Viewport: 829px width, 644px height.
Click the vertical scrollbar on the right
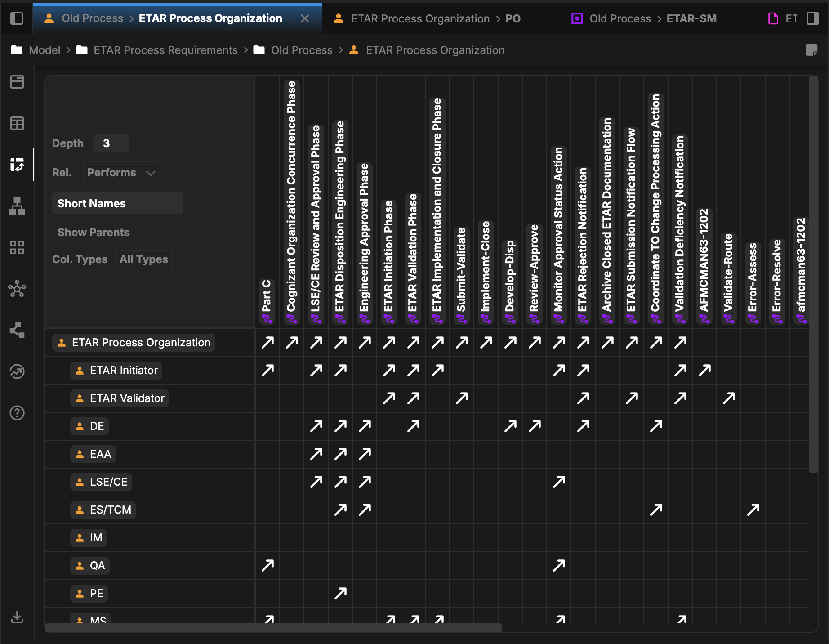point(814,274)
